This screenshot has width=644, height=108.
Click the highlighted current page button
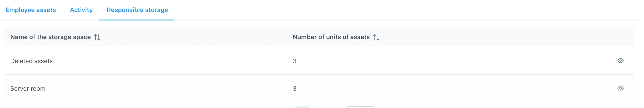302,107
